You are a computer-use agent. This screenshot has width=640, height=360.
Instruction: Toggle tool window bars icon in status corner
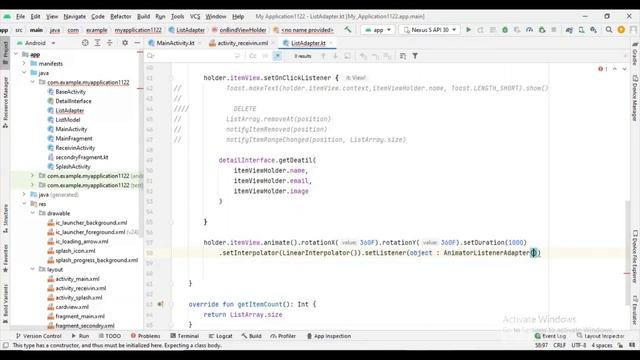tap(5, 345)
